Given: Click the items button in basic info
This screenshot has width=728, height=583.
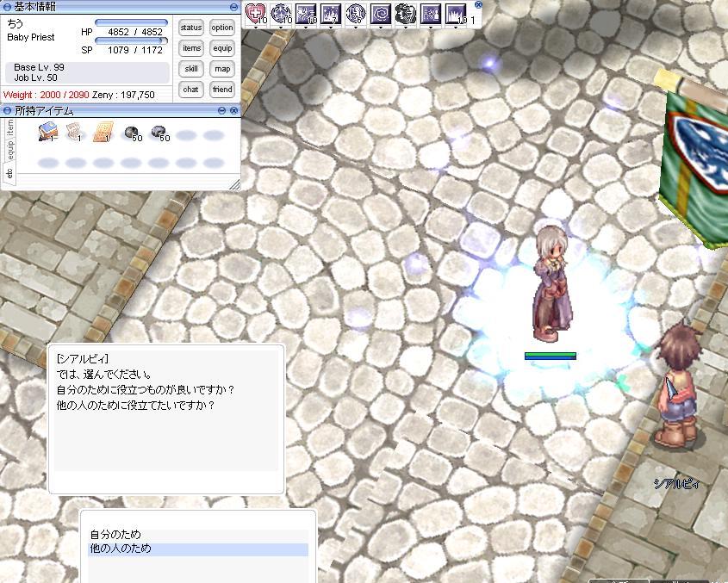Looking at the screenshot, I should pyautogui.click(x=191, y=48).
